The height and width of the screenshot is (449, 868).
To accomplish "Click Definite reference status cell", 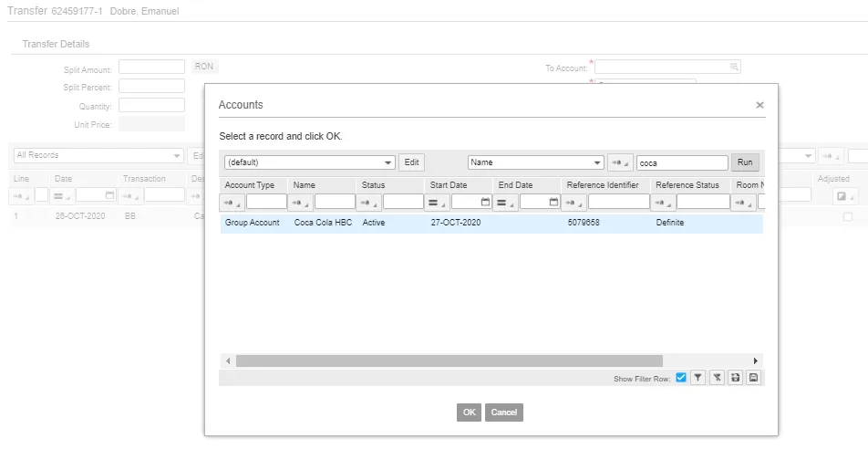I will pos(670,223).
